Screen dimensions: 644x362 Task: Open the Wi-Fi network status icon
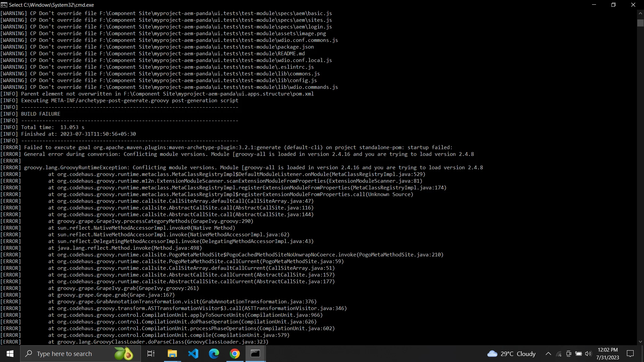pos(559,354)
